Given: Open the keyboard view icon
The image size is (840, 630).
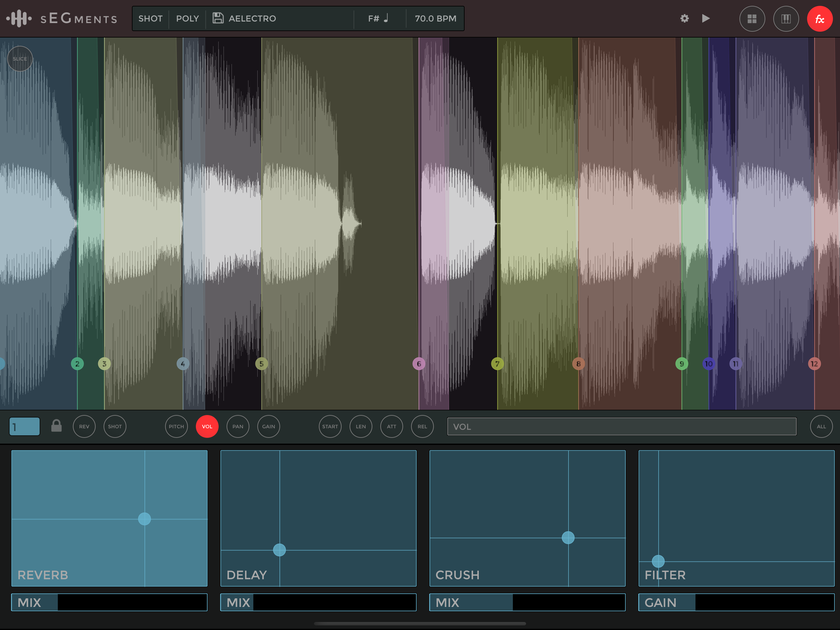Looking at the screenshot, I should coord(786,19).
